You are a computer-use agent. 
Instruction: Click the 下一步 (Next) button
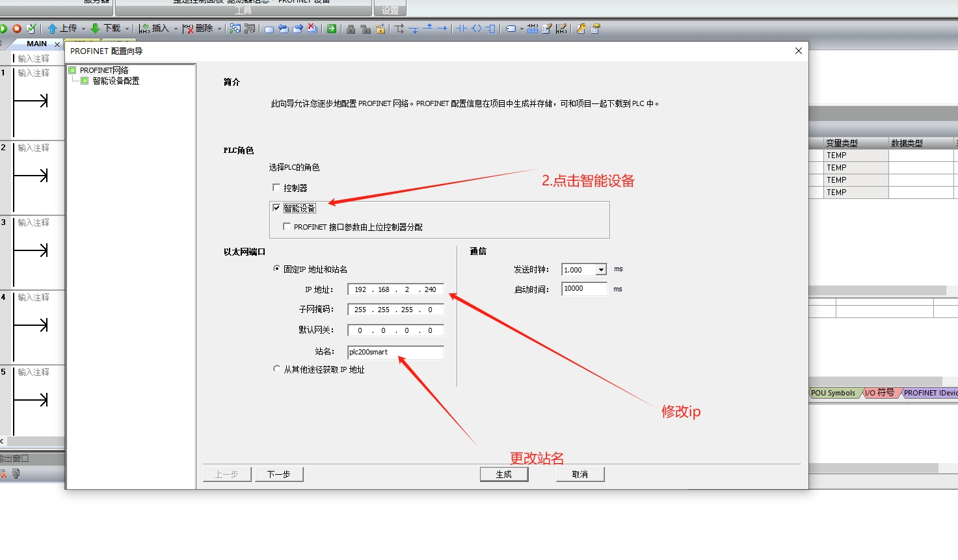(x=278, y=474)
